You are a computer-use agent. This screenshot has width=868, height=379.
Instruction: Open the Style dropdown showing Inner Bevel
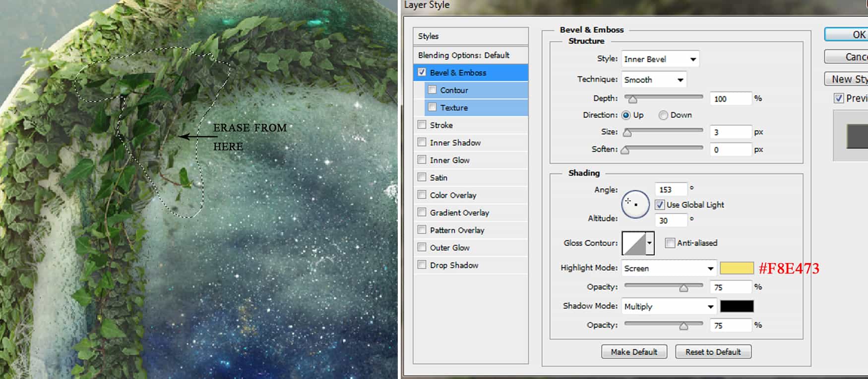coord(660,59)
